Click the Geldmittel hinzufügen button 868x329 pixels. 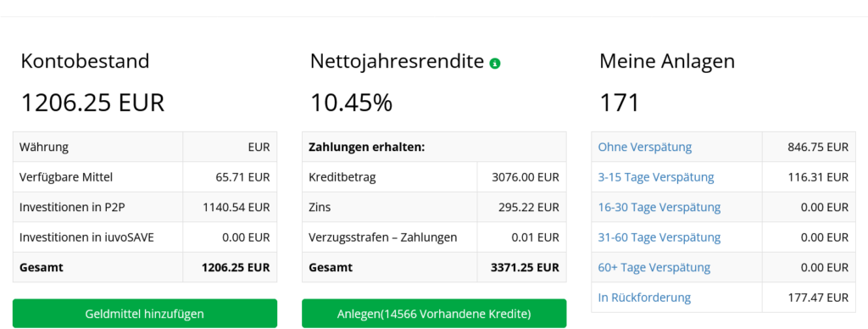pyautogui.click(x=144, y=314)
